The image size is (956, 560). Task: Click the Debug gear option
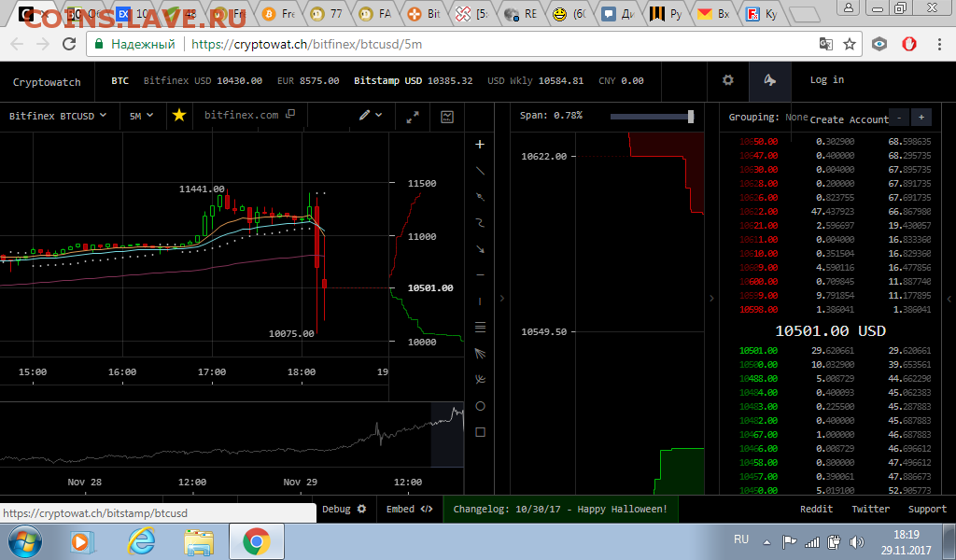click(344, 509)
